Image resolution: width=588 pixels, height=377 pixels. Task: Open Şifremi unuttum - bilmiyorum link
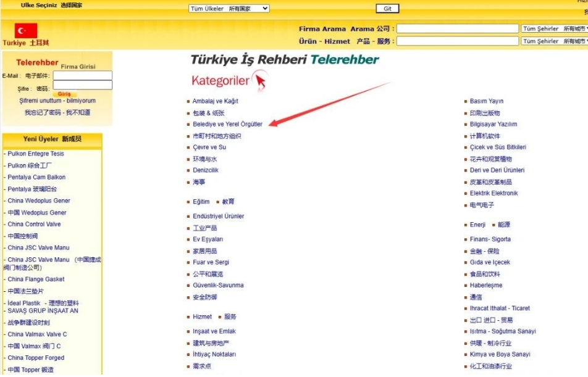point(57,101)
